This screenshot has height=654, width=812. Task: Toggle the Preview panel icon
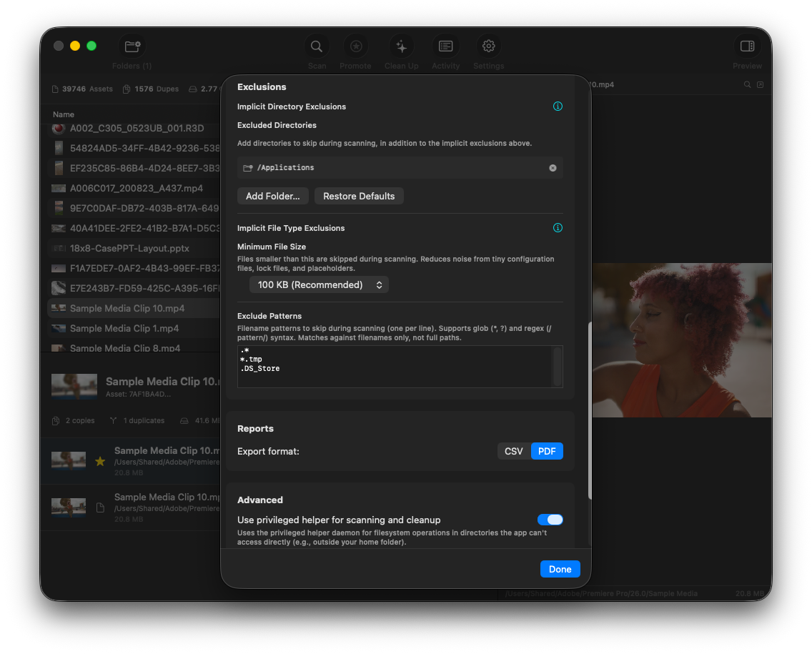tap(747, 46)
